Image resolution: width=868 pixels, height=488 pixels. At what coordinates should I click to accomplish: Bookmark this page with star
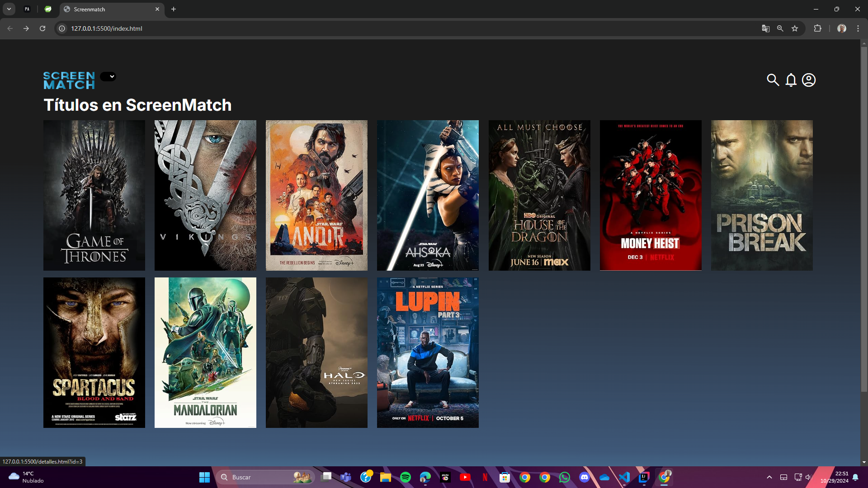pyautogui.click(x=795, y=28)
